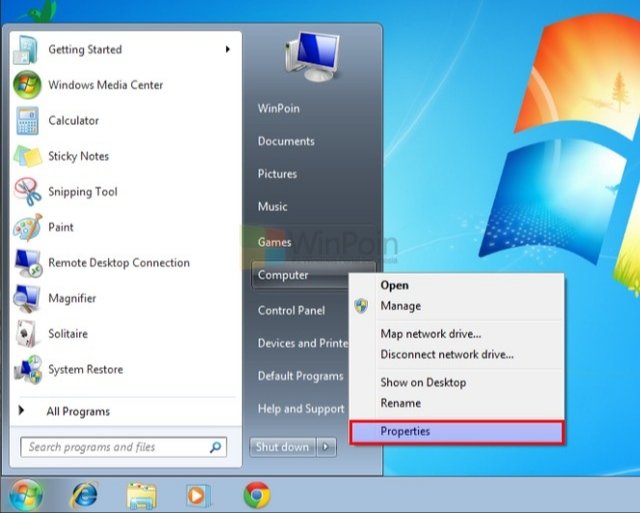Select Open in the context menu
The image size is (640, 513).
456,285
